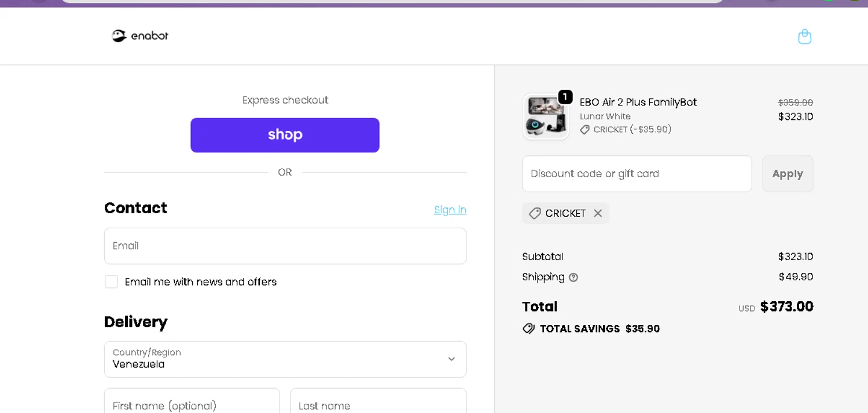
Task: Open EBO Air 2 Plus product thumbnail
Action: click(x=546, y=117)
